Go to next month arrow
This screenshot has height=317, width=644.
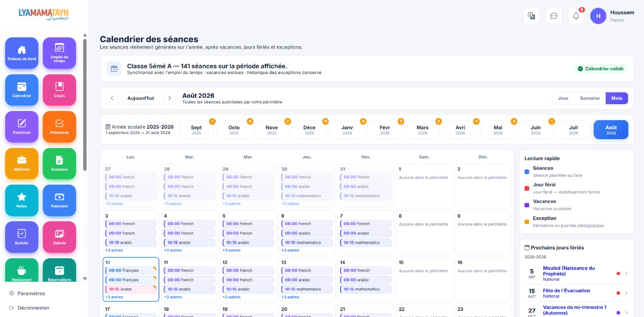pos(169,98)
